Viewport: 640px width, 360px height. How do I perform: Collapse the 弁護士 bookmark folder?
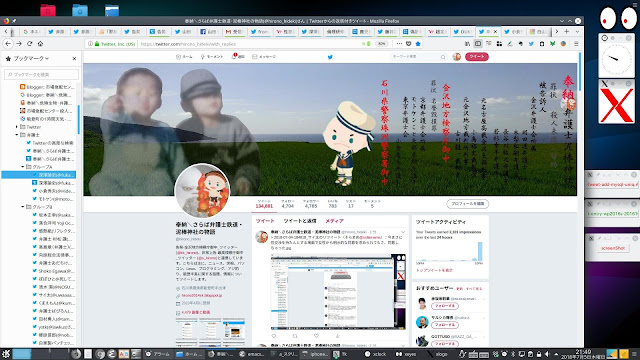tap(17, 135)
